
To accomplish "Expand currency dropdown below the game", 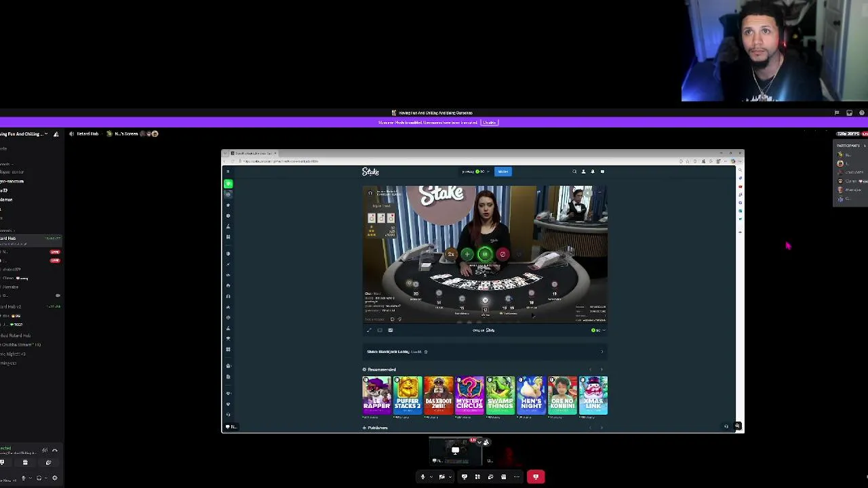I will [598, 330].
